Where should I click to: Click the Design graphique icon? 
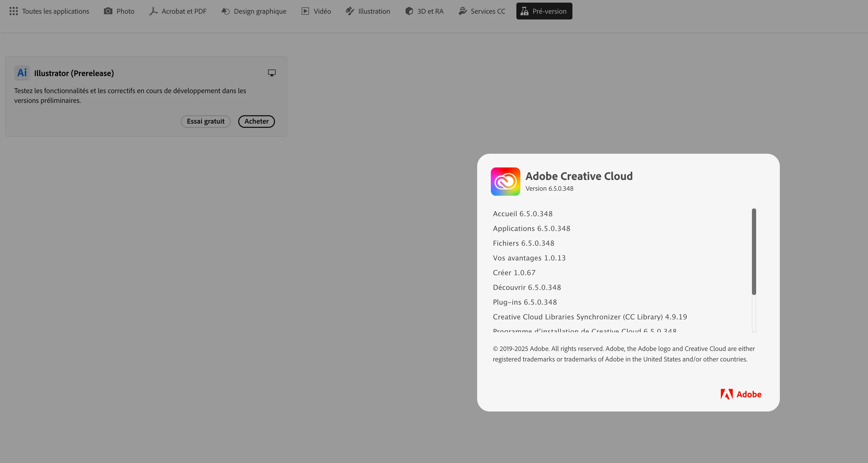point(226,11)
